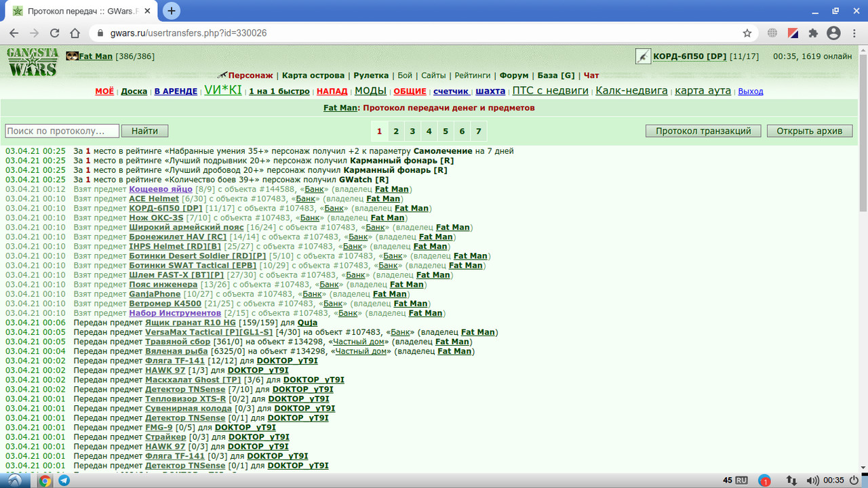Viewport: 868px width, 488px height.
Task: Launch Telegram from the taskbar
Action: (x=64, y=481)
